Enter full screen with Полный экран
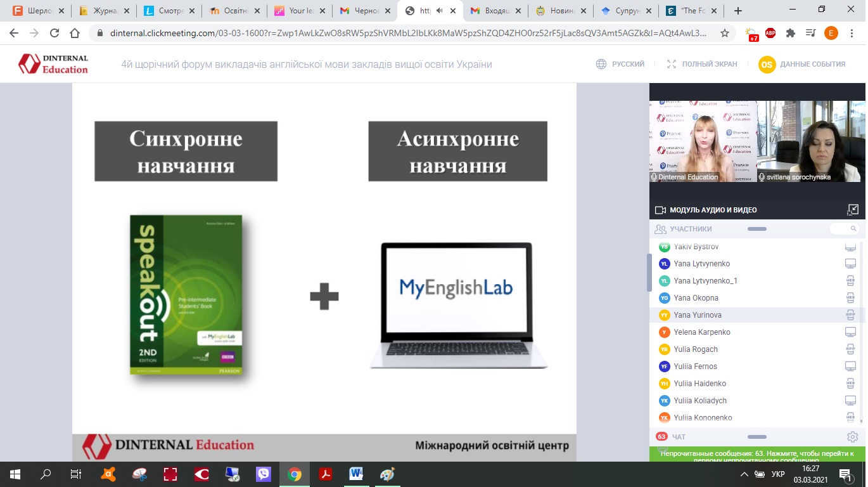 (702, 64)
